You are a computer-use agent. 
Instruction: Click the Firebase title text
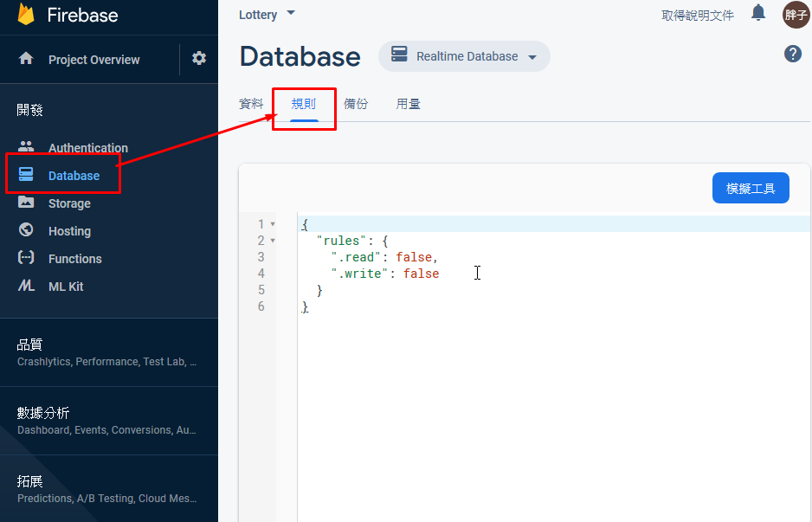(x=83, y=15)
